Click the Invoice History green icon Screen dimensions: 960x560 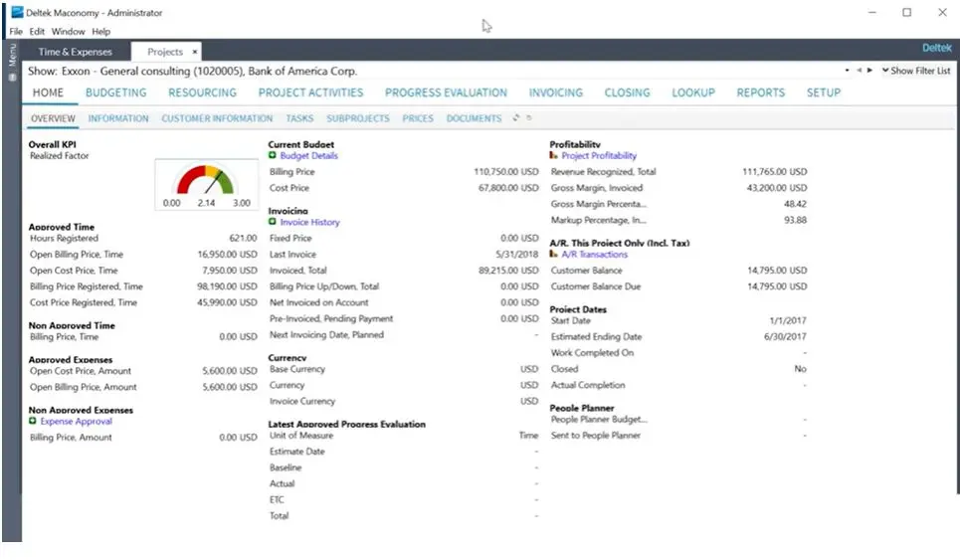(274, 223)
